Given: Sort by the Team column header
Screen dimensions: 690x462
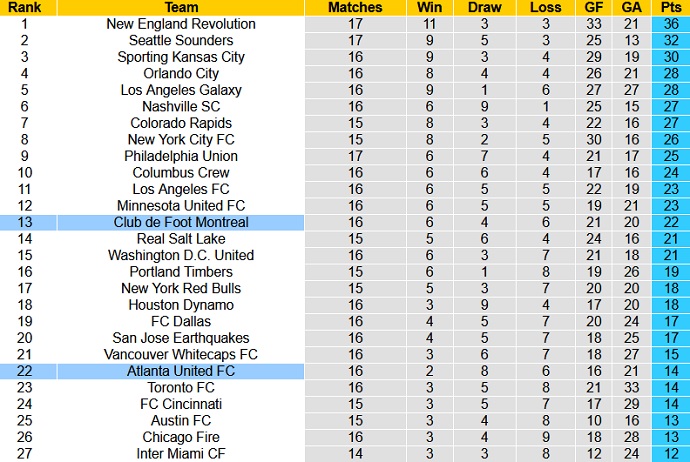Looking at the screenshot, I should pyautogui.click(x=181, y=7).
